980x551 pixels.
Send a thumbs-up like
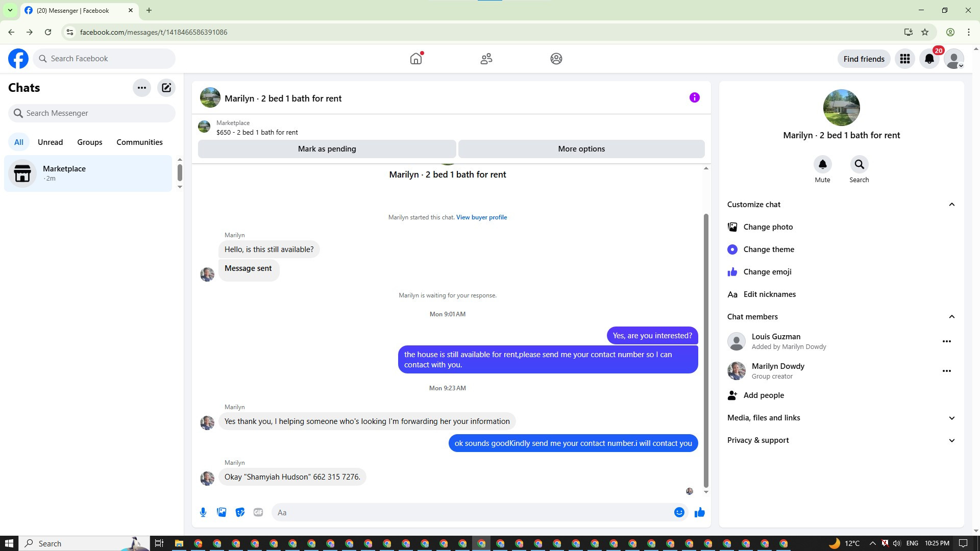point(700,512)
